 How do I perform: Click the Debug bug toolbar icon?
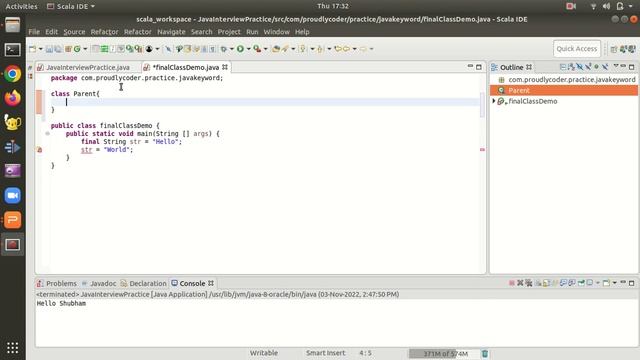tap(223, 49)
